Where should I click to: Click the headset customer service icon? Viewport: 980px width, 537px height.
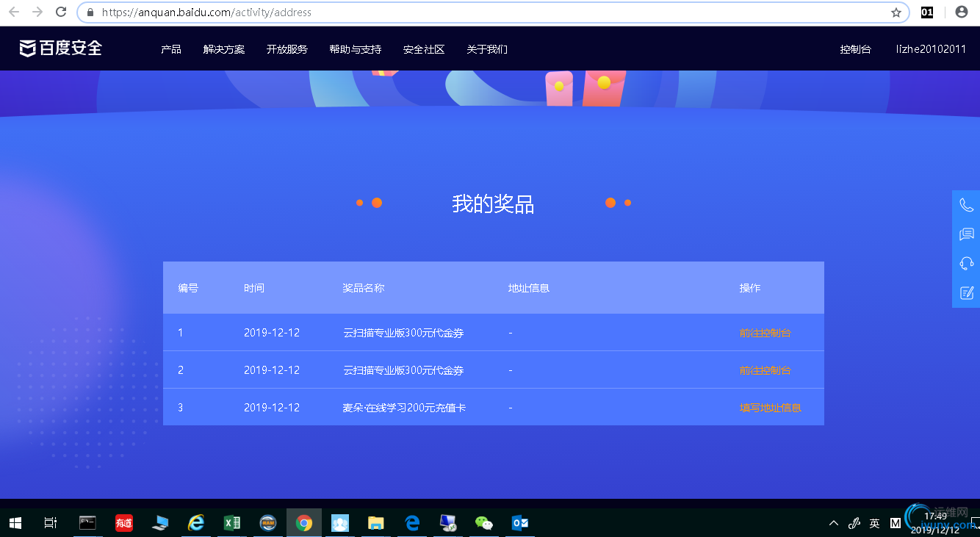[x=966, y=264]
